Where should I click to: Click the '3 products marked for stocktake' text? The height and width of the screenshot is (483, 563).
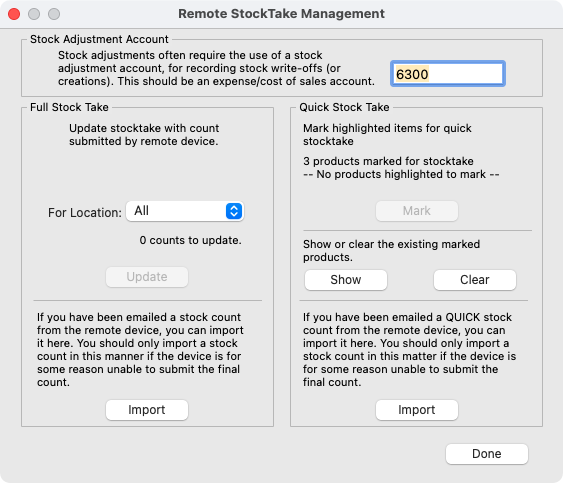(388, 161)
